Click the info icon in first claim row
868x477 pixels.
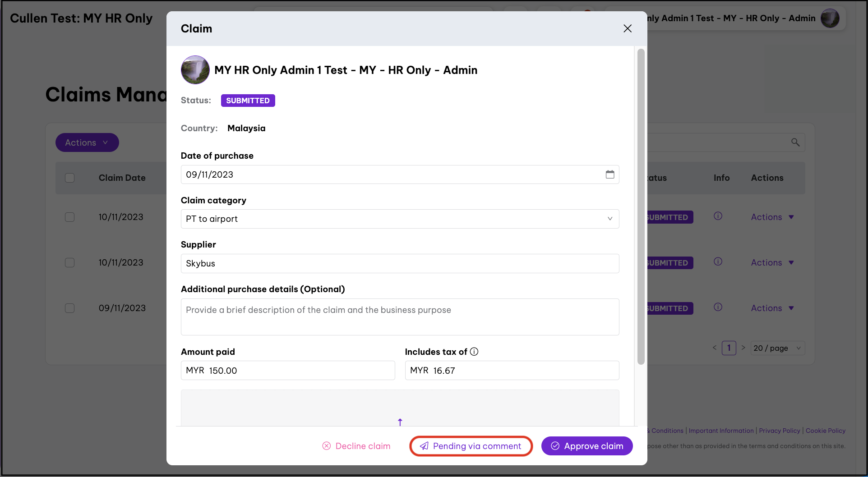tap(718, 216)
